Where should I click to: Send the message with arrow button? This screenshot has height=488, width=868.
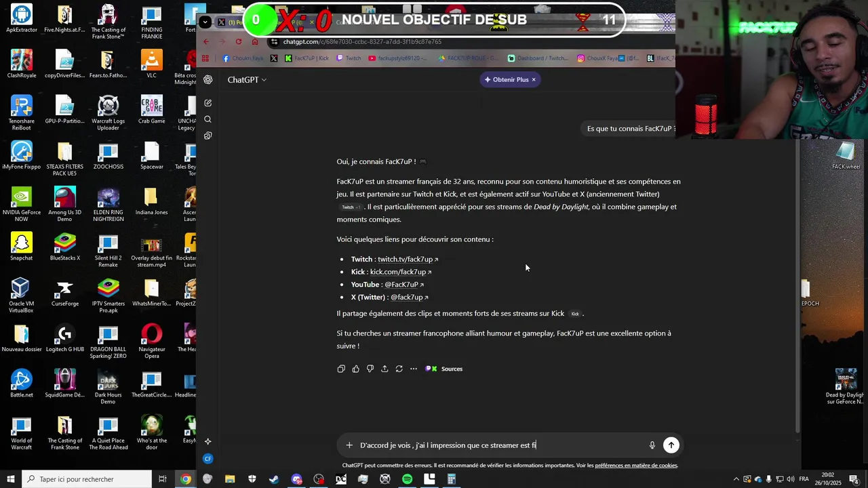671,445
